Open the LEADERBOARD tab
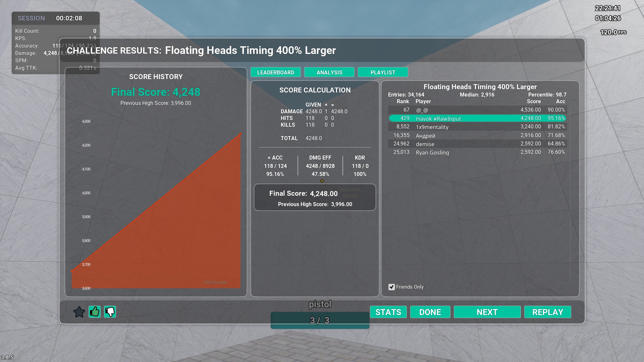The height and width of the screenshot is (362, 644). (275, 72)
